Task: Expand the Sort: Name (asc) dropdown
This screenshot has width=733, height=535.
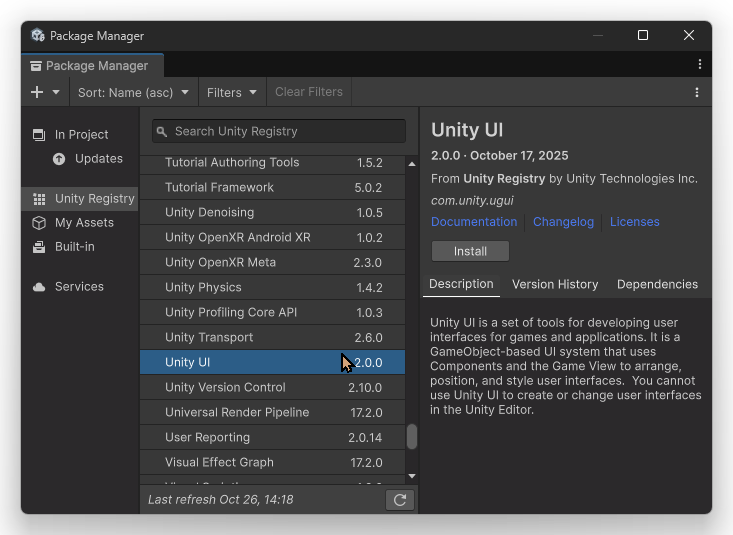Action: [x=133, y=92]
